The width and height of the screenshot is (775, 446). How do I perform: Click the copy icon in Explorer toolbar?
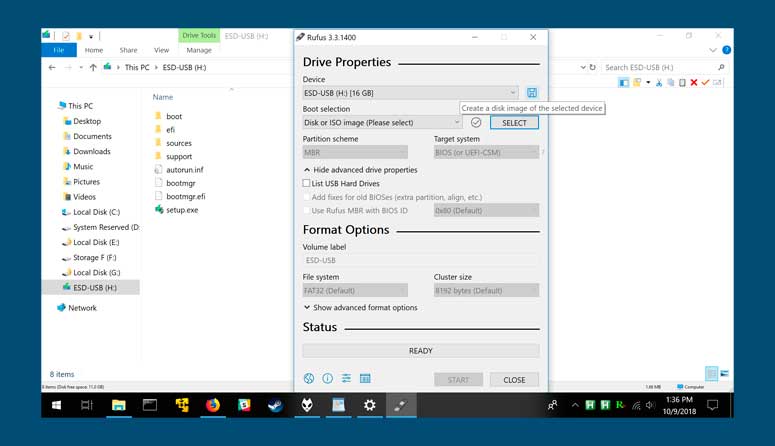[x=671, y=83]
